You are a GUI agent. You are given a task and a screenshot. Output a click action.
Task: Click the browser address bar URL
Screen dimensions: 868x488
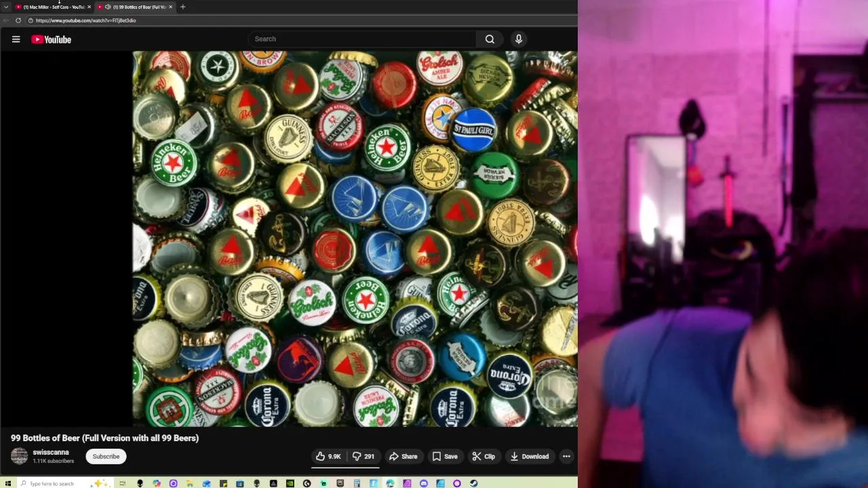(x=85, y=20)
